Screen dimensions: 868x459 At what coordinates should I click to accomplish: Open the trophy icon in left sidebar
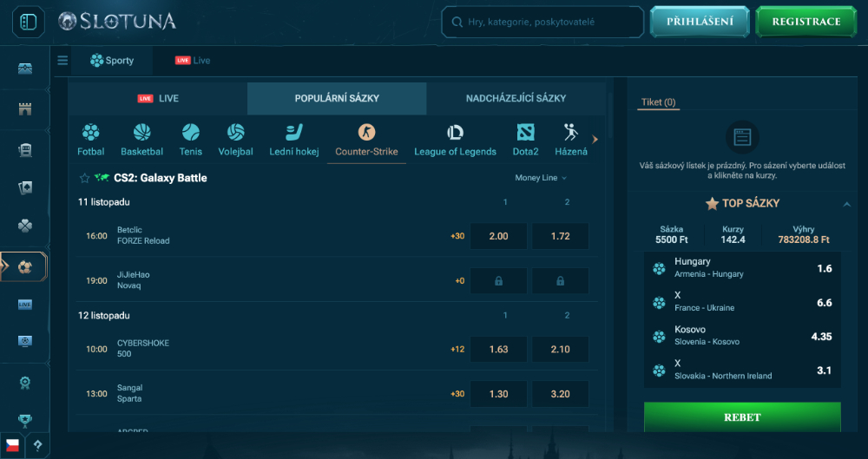coord(25,421)
